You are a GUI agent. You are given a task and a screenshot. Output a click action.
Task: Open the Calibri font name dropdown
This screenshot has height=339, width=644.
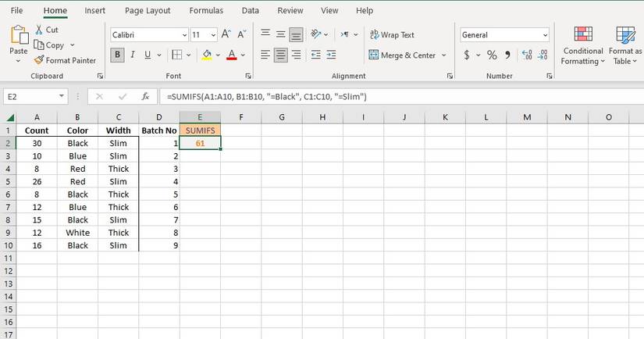(184, 35)
